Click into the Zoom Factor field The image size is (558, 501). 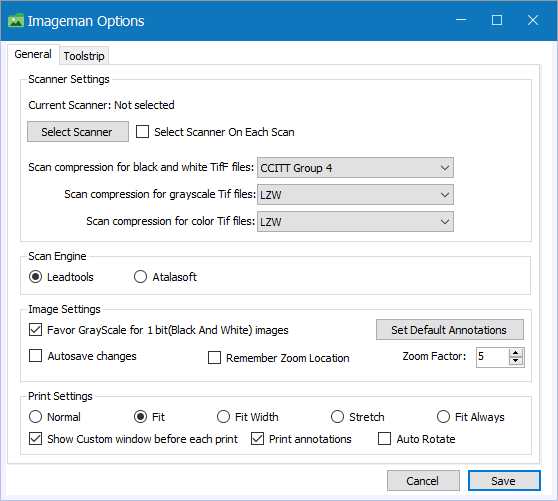click(x=493, y=357)
